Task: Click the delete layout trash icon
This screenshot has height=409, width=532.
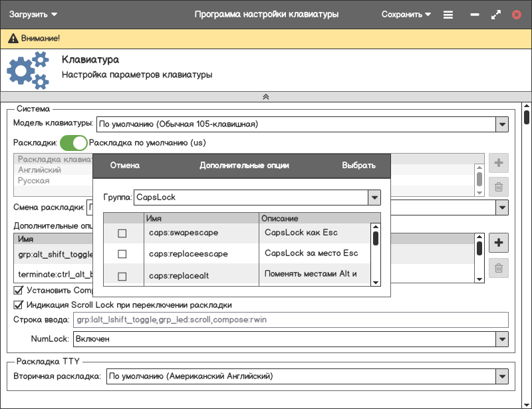Action: tap(498, 188)
